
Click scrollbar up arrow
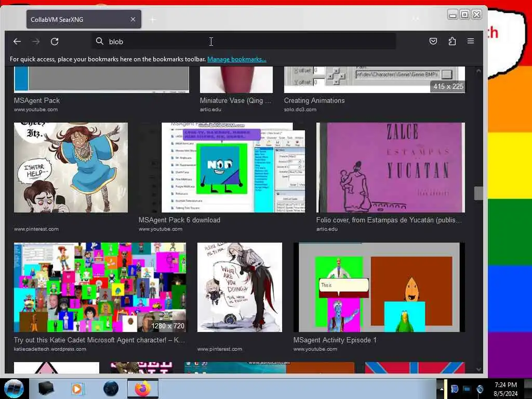tap(478, 71)
